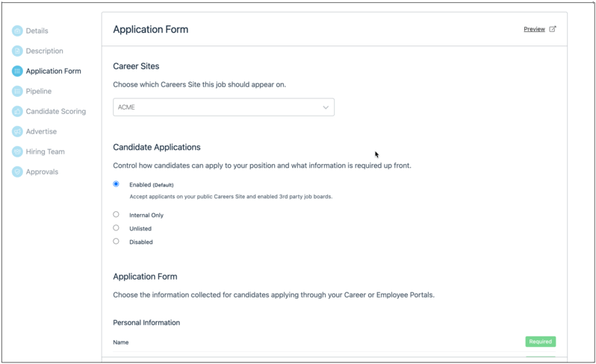Select the Enabled (Default) radio button
Viewport: 596px width, 364px height.
(x=116, y=184)
